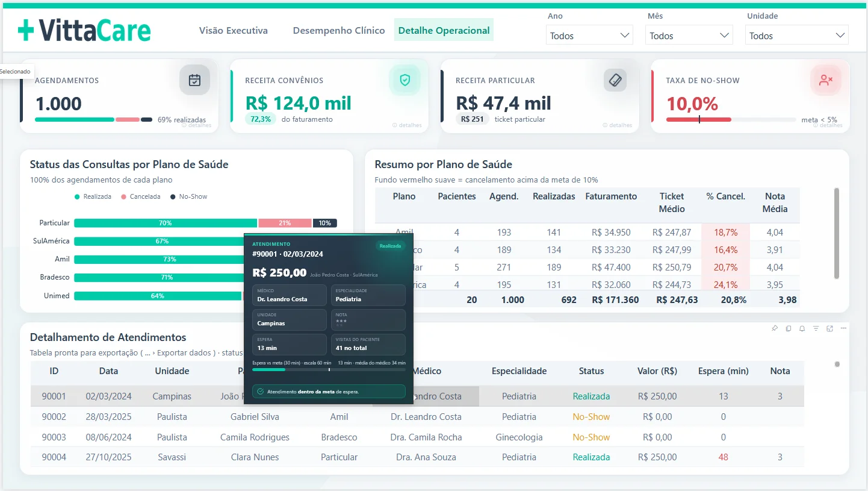Image resolution: width=868 pixels, height=491 pixels.
Task: Select the Particular 70% Realizada bar segment
Action: pos(166,223)
